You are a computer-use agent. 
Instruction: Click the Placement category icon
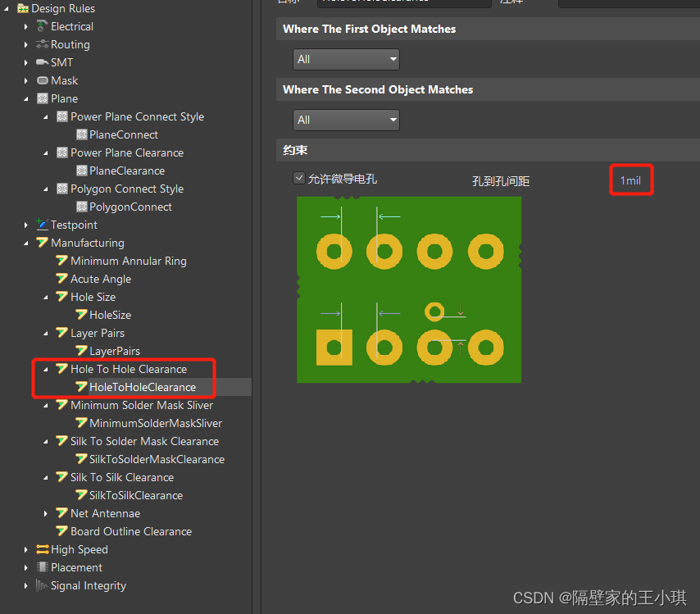[43, 567]
